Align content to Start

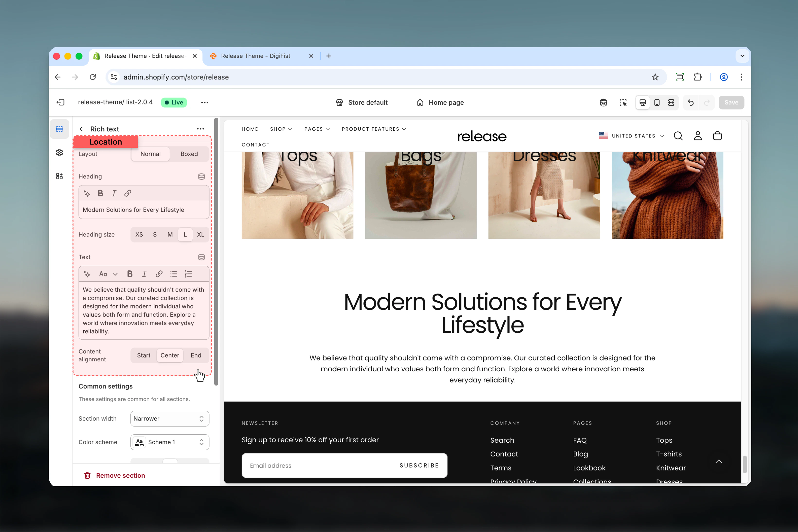tap(144, 356)
